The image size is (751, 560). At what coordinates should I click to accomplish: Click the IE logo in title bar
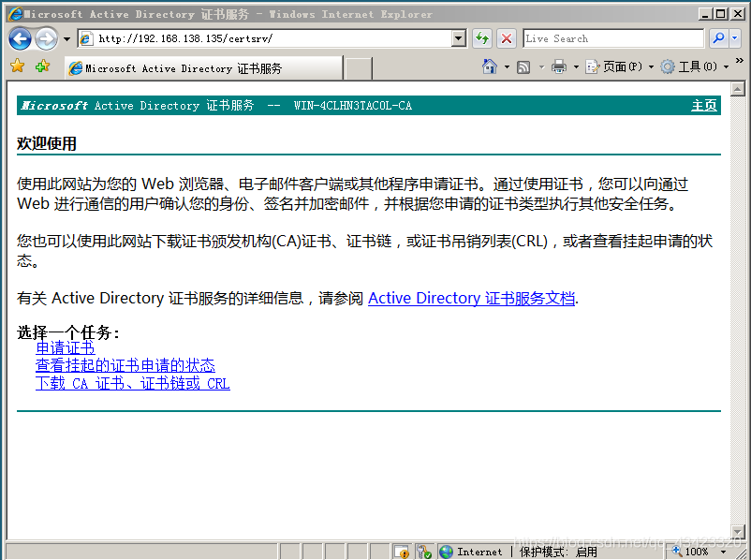[15, 14]
